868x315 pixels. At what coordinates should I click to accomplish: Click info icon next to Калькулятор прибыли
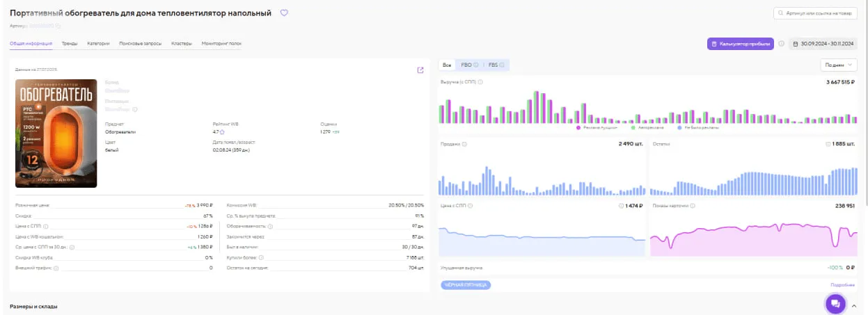[x=781, y=44]
